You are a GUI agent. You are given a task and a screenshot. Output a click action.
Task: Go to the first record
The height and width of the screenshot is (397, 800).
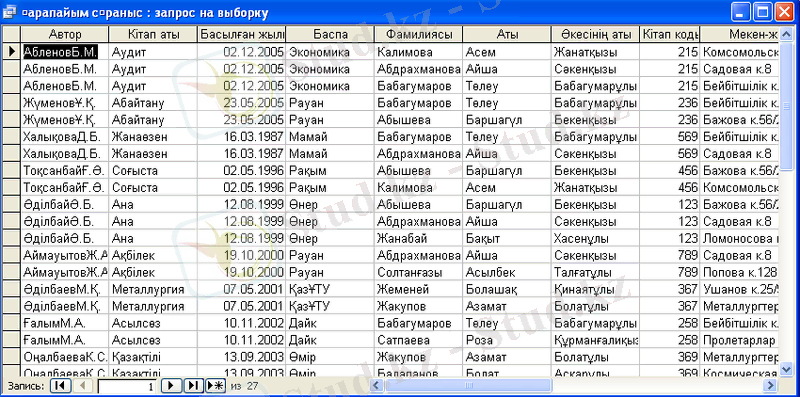click(x=59, y=385)
